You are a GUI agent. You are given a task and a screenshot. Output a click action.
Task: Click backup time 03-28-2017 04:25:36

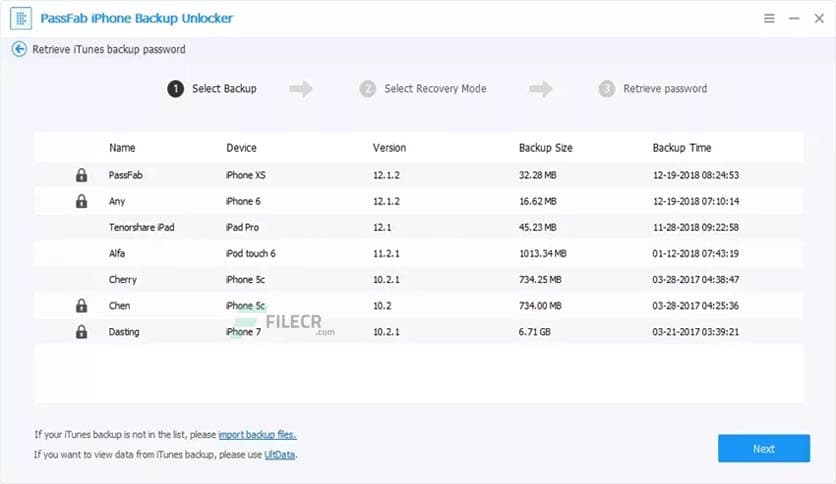click(x=696, y=305)
